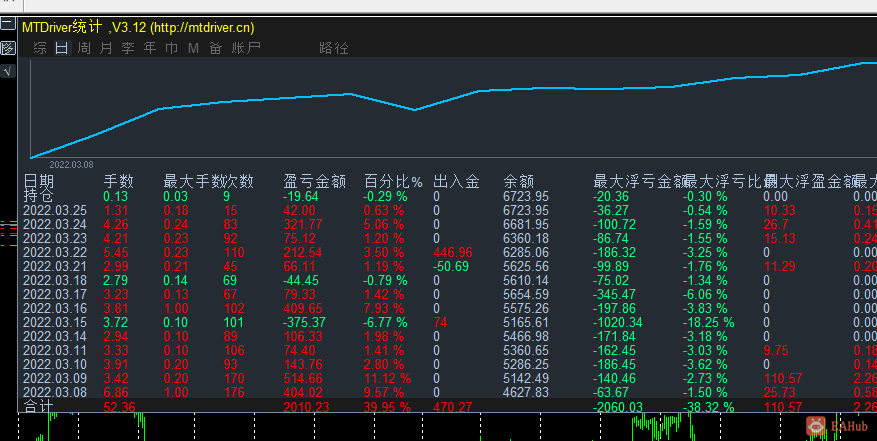Viewport: 877px width, 441px height.
Task: Click the 52.36 total lots value
Action: point(120,407)
